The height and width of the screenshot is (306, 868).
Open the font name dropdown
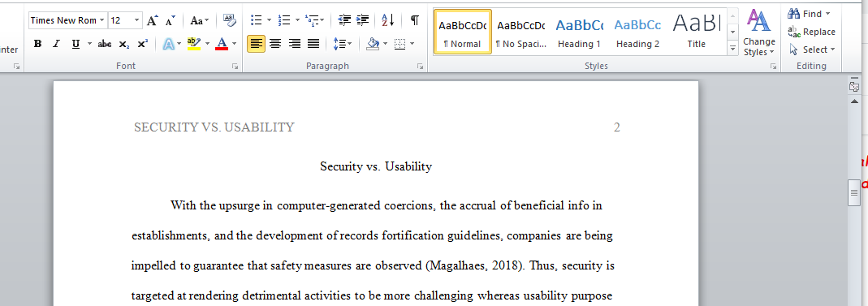(x=101, y=20)
